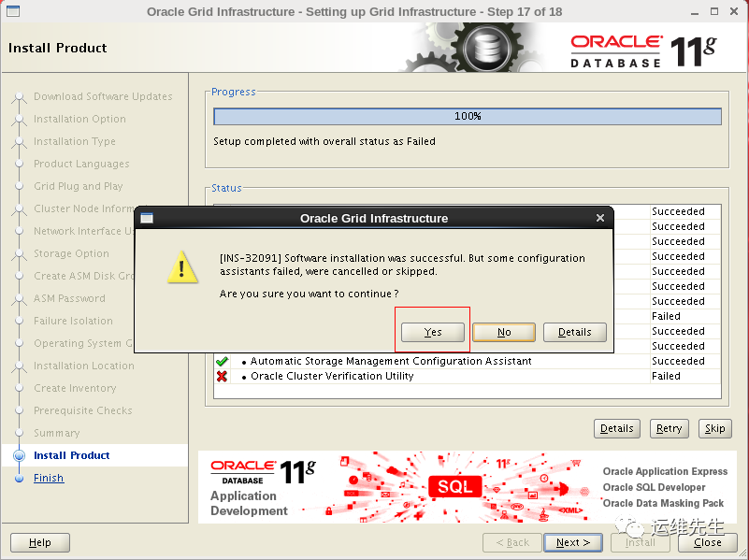Image resolution: width=749 pixels, height=560 pixels.
Task: Minimize the installer window
Action: point(695,12)
